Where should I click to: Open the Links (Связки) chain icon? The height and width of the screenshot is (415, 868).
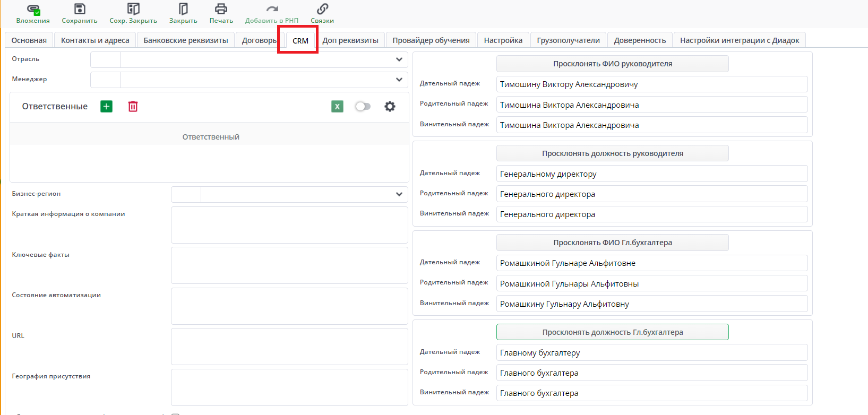[322, 10]
